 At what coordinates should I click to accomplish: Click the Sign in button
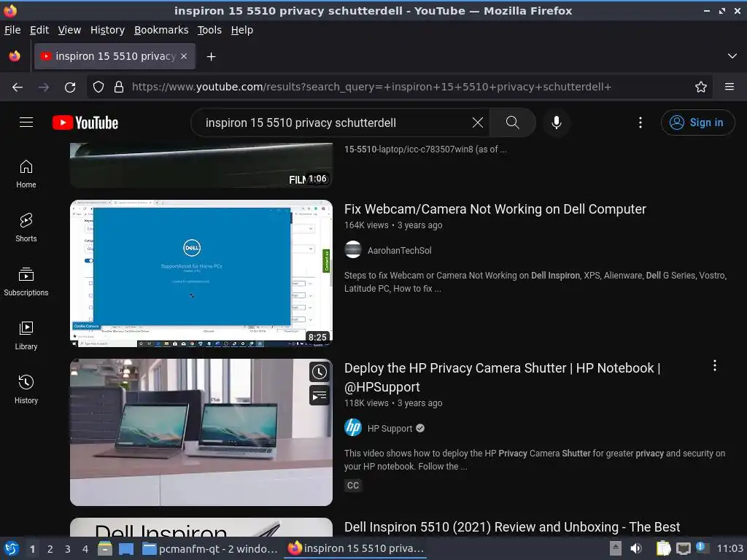point(697,122)
